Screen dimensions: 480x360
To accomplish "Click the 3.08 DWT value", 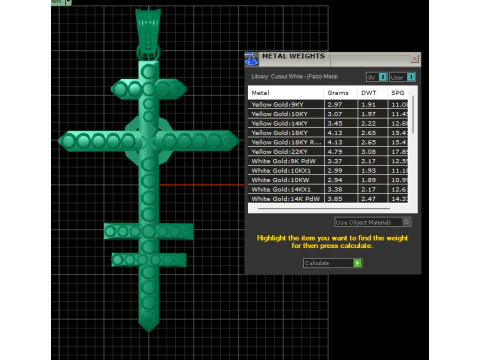I will (x=368, y=152).
